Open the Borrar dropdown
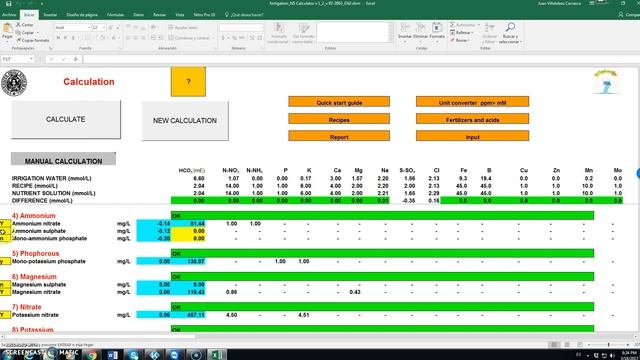This screenshot has width=640, height=360. click(x=460, y=40)
